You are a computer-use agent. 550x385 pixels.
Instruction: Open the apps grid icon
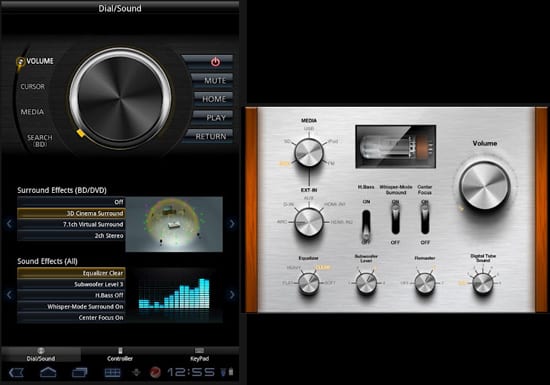coord(112,373)
